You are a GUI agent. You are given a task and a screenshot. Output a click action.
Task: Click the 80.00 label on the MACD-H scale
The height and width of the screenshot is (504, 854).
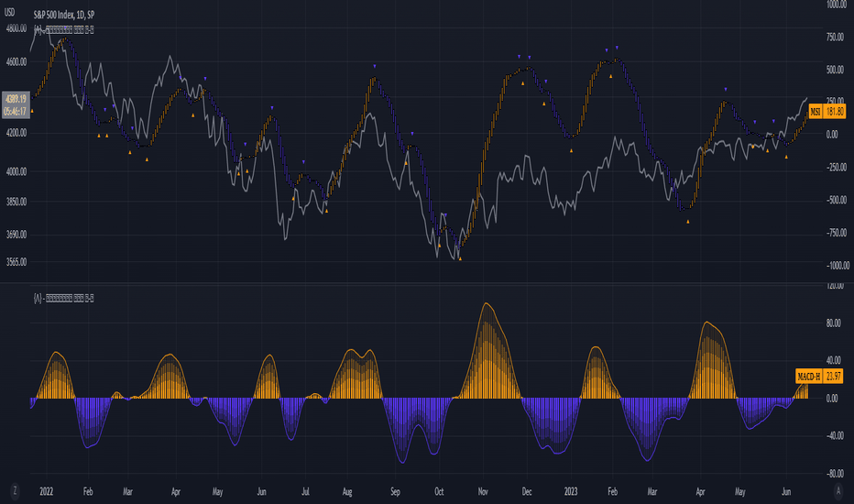click(833, 323)
